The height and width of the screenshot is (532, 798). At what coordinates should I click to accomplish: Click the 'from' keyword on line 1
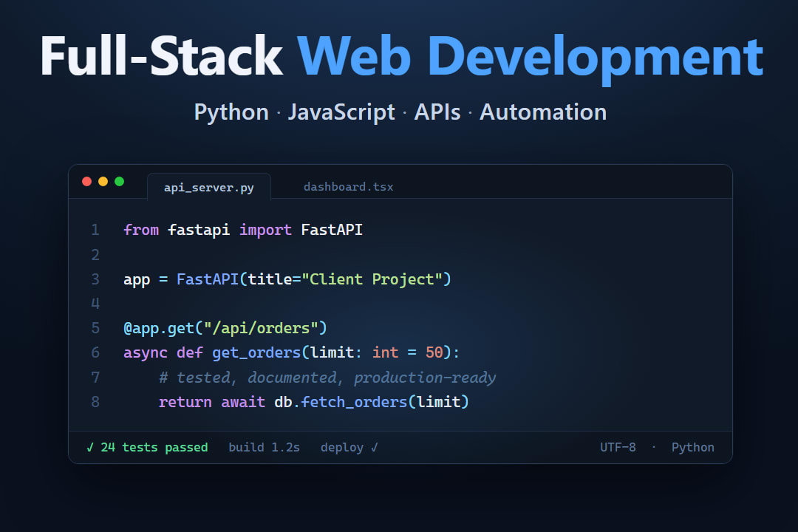coord(141,230)
